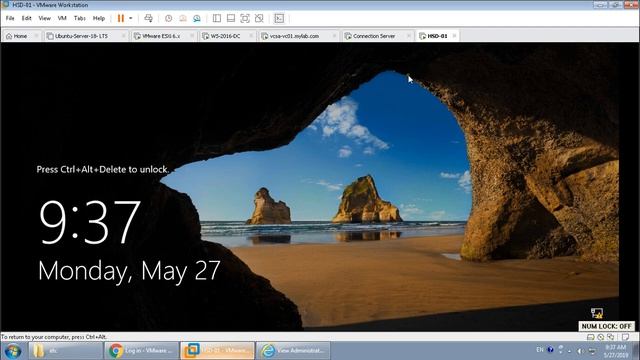Click the Revert to snapshot toolbar icon
Screen dimensions: 640x360
point(182,18)
